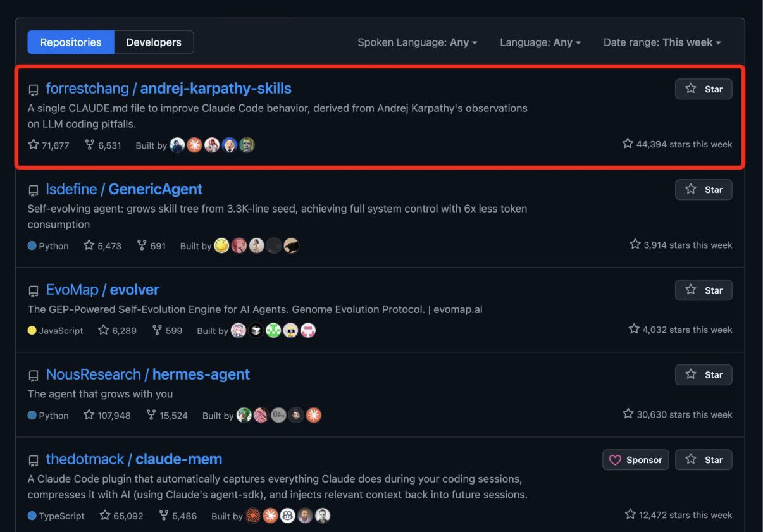
Task: Sponsor thedotmack via the Sponsor button
Action: pyautogui.click(x=636, y=460)
